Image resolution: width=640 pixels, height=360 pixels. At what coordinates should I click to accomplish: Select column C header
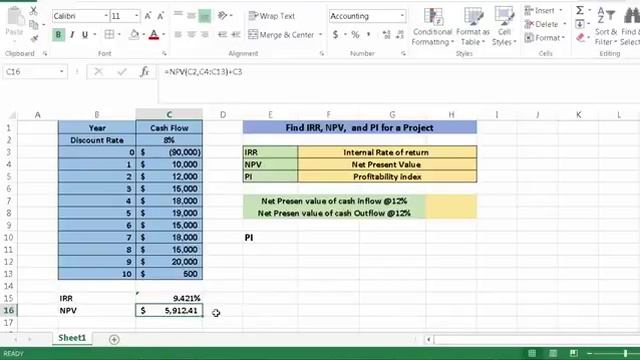point(169,115)
